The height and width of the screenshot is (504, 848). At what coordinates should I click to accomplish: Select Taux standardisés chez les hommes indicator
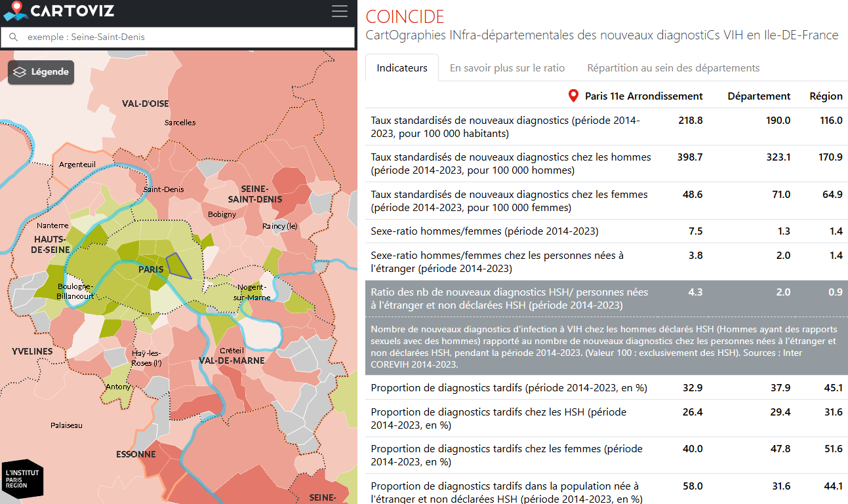pyautogui.click(x=510, y=164)
